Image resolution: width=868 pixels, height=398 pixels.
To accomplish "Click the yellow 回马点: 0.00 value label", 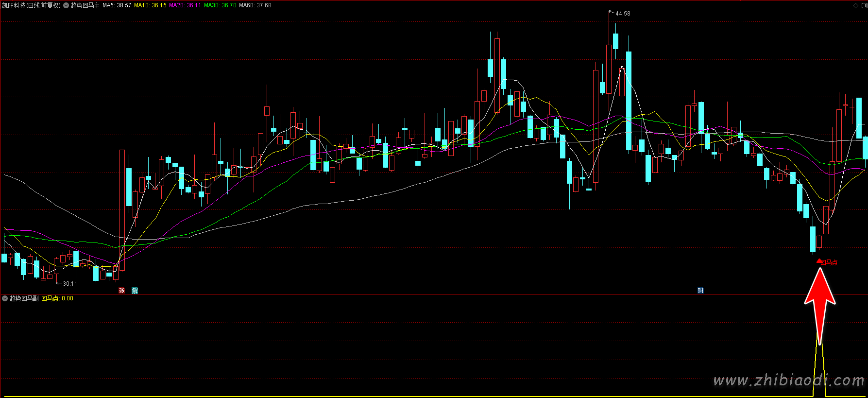I will coord(57,298).
